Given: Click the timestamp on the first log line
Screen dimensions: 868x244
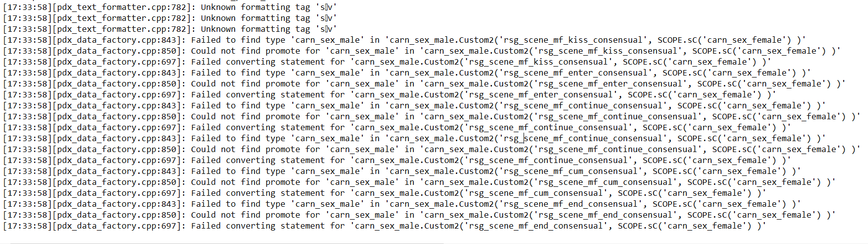Looking at the screenshot, I should pos(28,7).
